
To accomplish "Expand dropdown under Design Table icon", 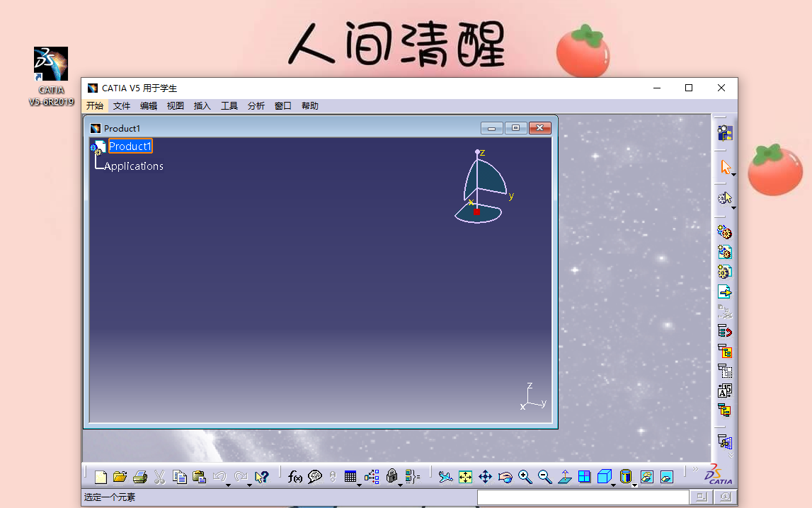I will 359,485.
